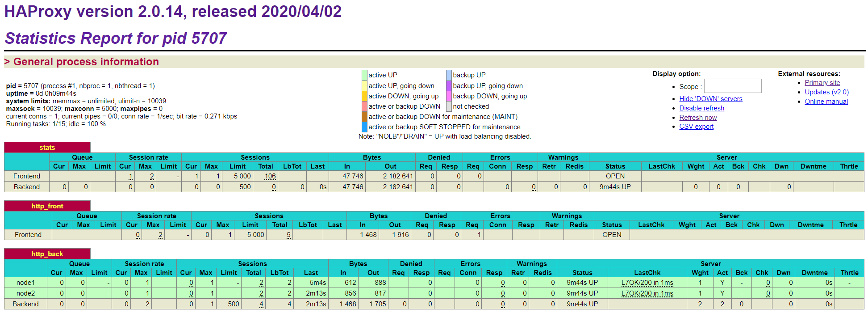Click the node2 server name cell
The height and width of the screenshot is (330, 868).
(25, 293)
